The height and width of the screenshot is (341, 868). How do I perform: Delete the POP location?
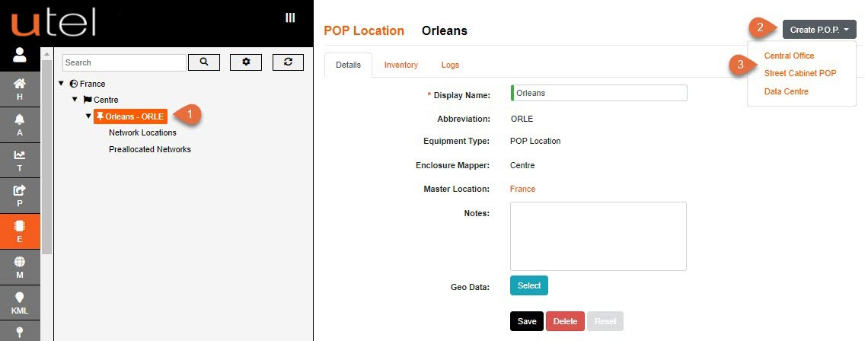pos(565,321)
